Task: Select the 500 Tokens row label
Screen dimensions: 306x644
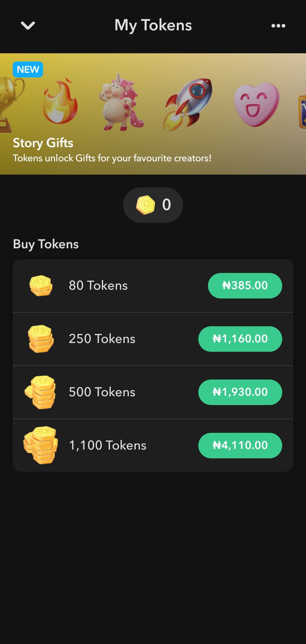Action: pos(102,392)
